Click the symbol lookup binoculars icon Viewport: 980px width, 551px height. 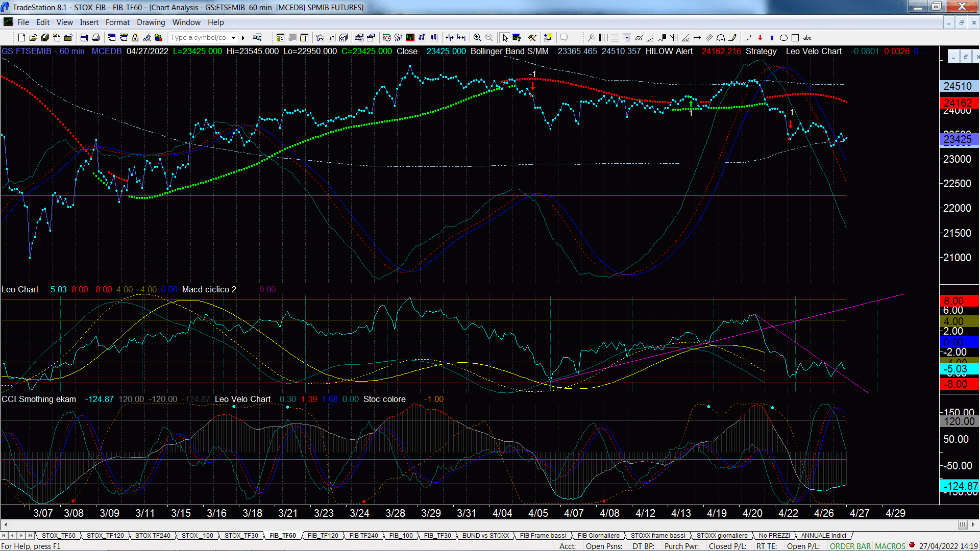click(x=257, y=37)
